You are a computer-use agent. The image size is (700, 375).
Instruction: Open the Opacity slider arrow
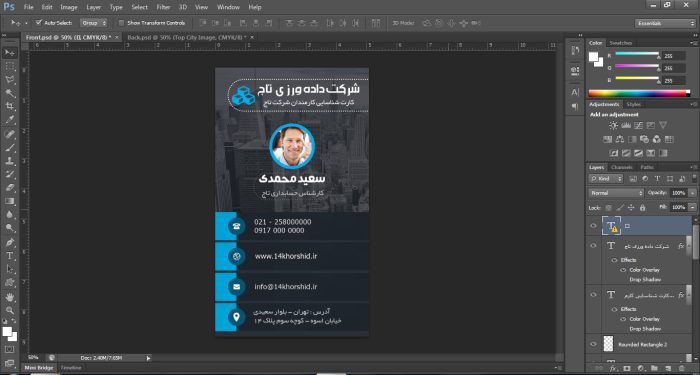tap(692, 193)
